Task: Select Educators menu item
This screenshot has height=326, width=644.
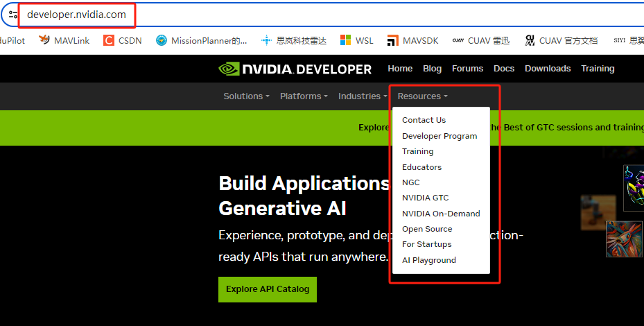Action: (x=421, y=167)
